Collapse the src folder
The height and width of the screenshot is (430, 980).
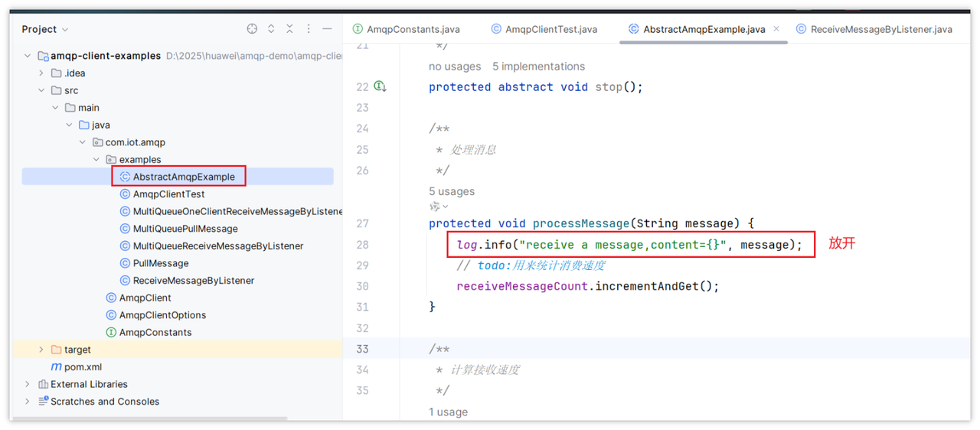point(41,90)
